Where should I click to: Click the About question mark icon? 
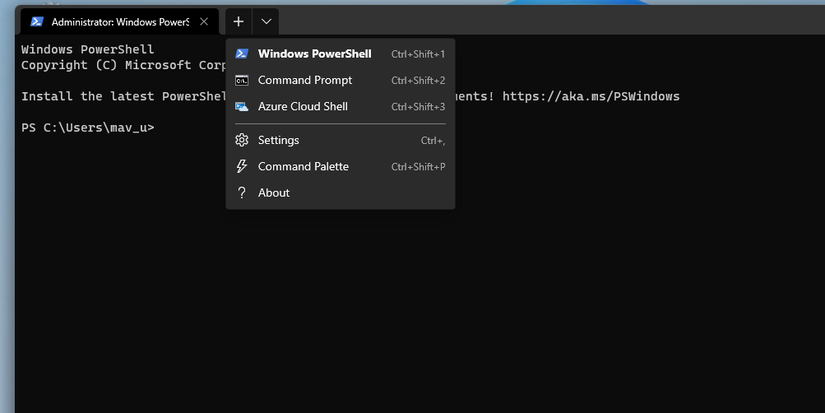click(x=241, y=192)
